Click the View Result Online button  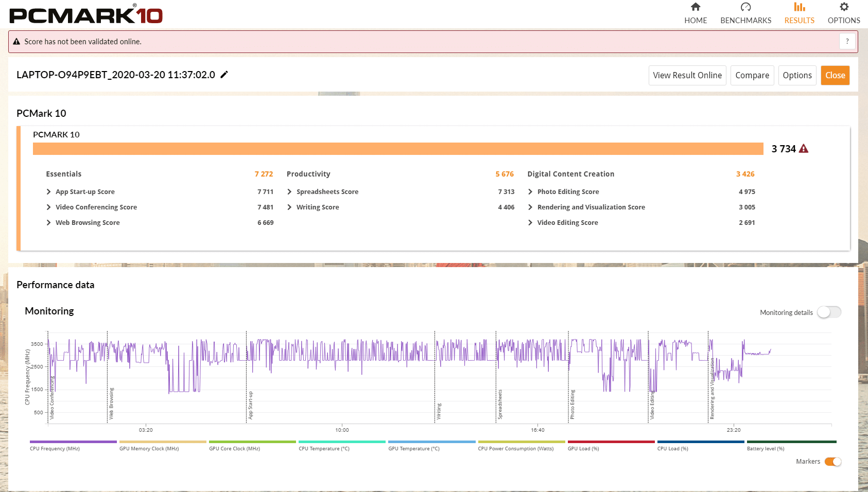coord(687,75)
